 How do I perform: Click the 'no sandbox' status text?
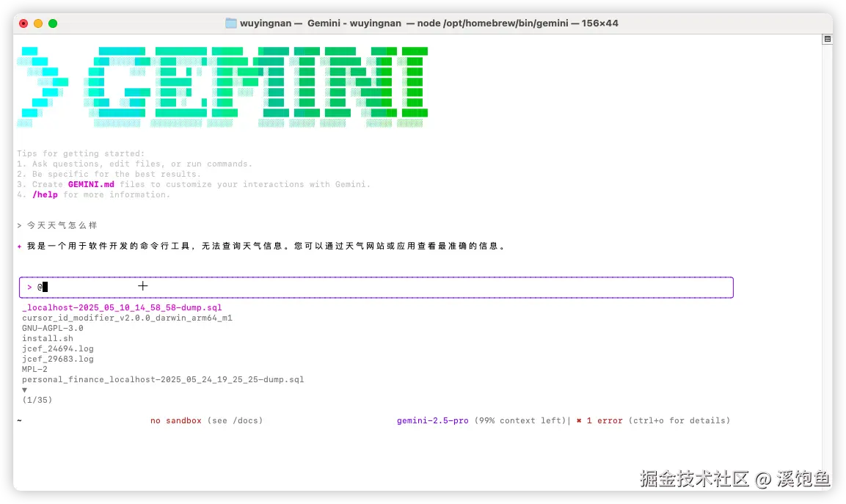point(176,420)
